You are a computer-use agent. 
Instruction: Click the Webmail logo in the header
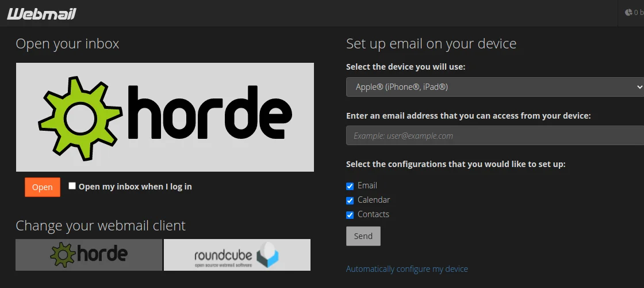click(x=41, y=14)
